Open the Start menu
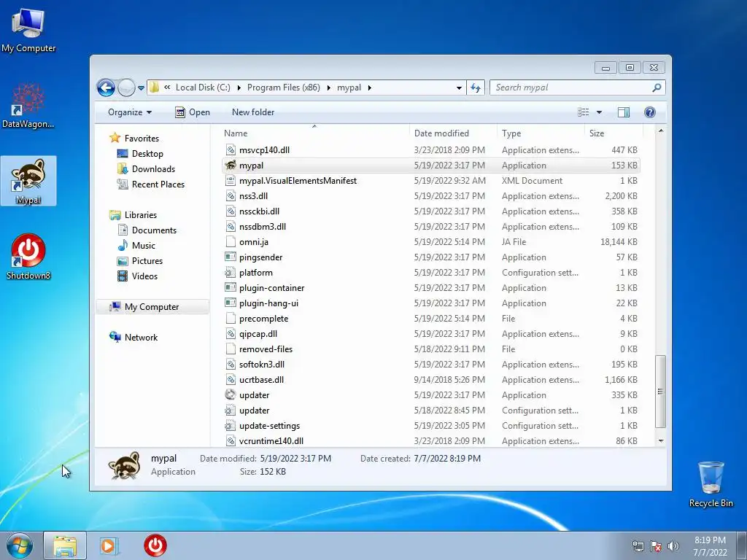This screenshot has width=747, height=560. click(20, 545)
